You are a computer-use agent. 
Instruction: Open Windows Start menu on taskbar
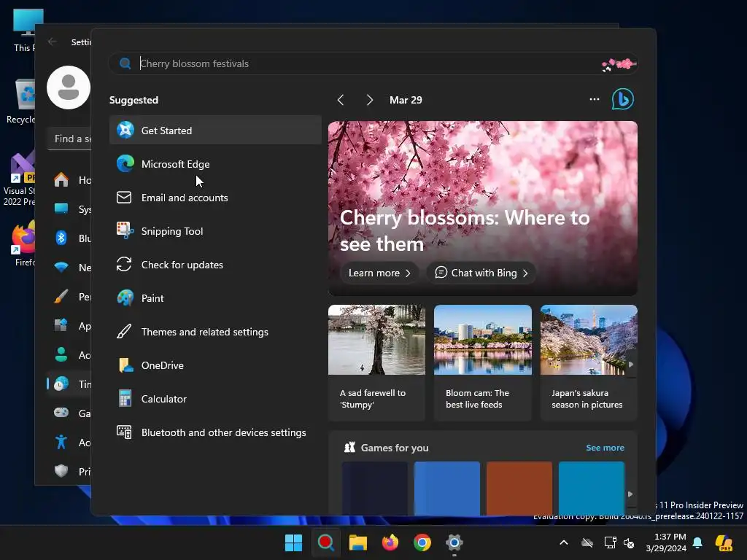point(293,542)
